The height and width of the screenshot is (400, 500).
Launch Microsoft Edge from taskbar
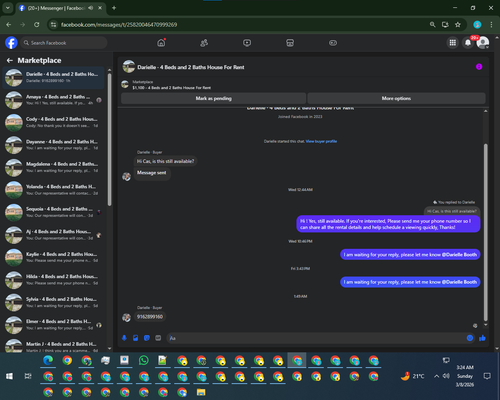click(x=48, y=360)
